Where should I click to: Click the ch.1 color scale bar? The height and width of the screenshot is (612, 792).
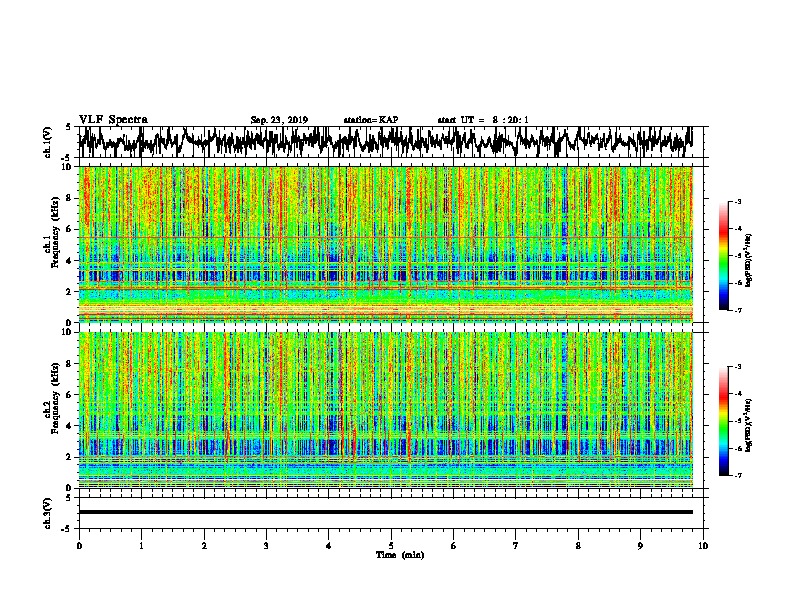coord(723,256)
